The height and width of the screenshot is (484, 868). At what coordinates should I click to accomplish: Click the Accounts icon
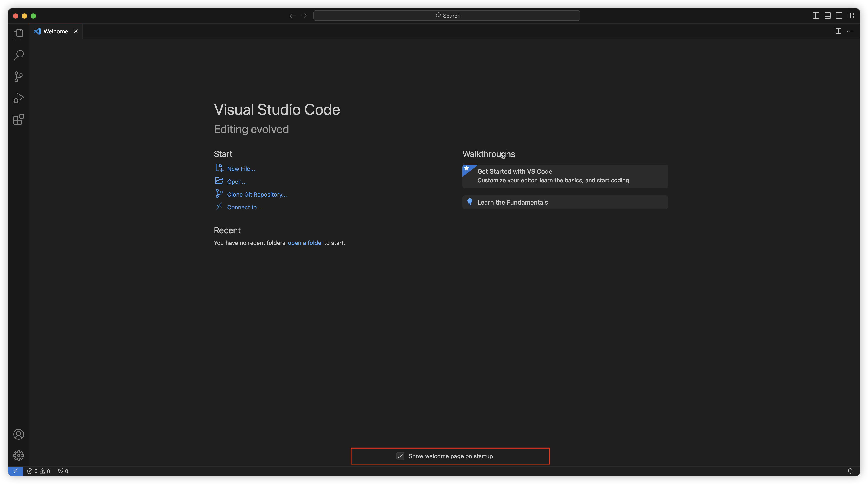[19, 434]
